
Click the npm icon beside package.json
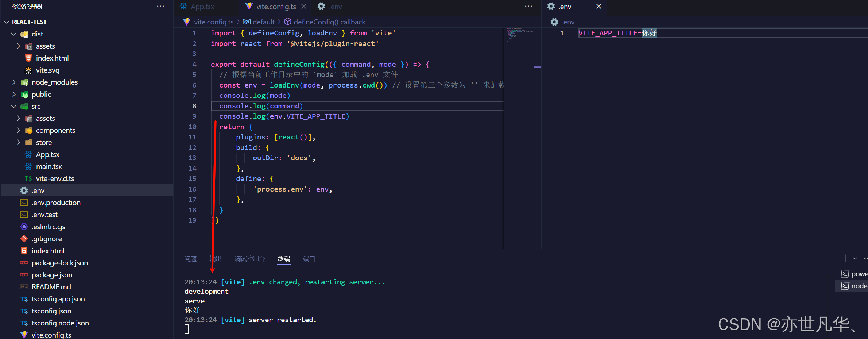24,275
